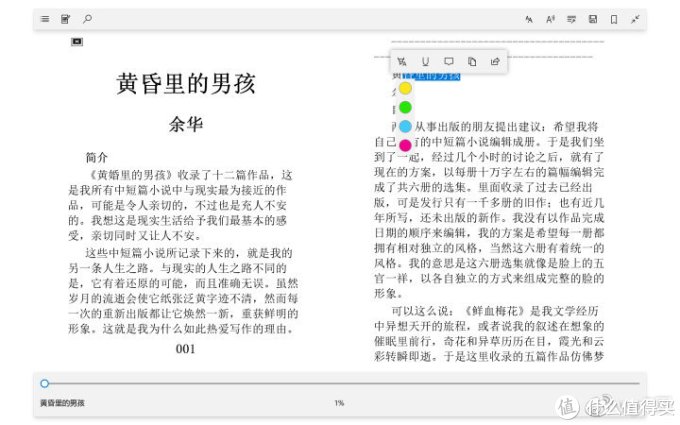Choose the yellow highlight color

405,88
